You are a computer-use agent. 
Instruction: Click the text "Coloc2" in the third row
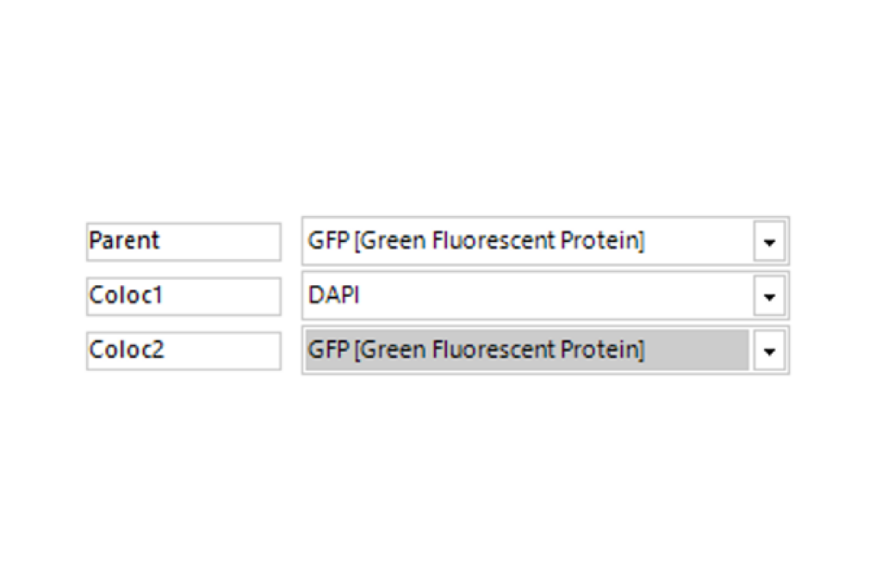[x=127, y=350]
